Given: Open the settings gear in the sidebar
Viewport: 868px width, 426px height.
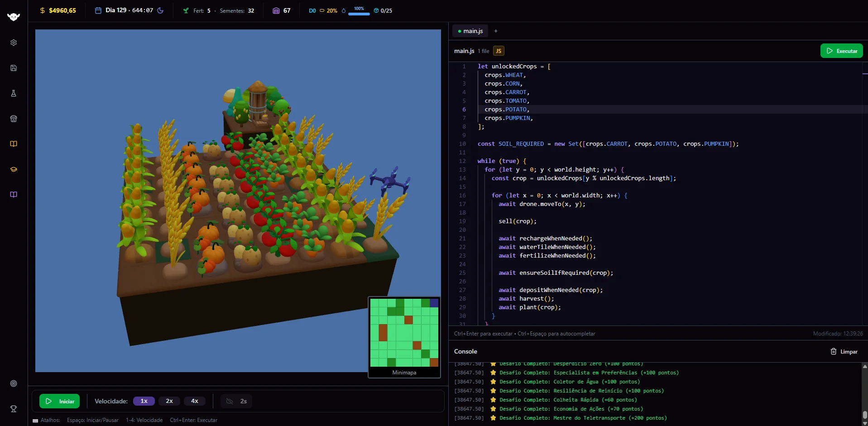Looking at the screenshot, I should (x=14, y=43).
